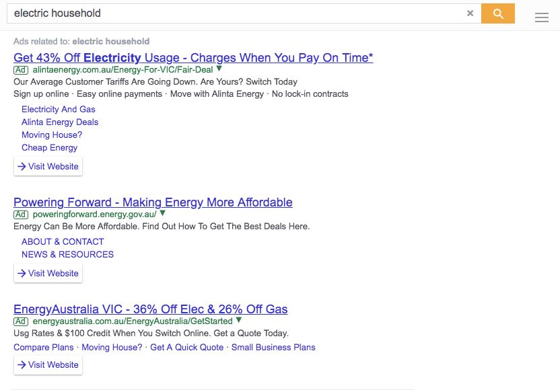Click the 'Usg Rates & $100 Credit' description text

pyautogui.click(x=151, y=334)
